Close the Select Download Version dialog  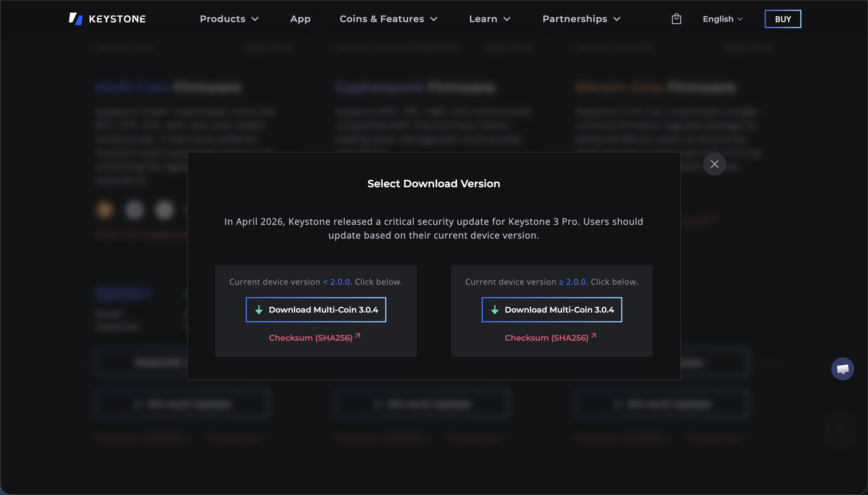(x=714, y=164)
